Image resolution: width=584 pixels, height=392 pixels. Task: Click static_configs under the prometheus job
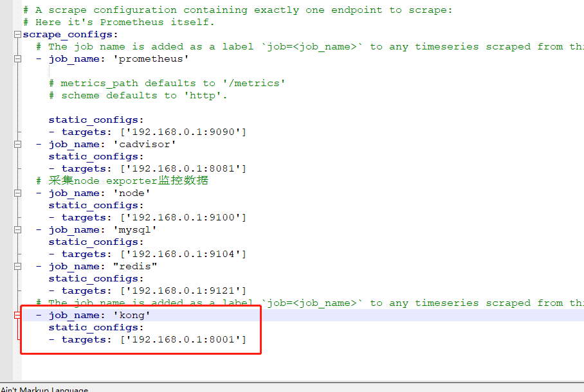pos(96,120)
